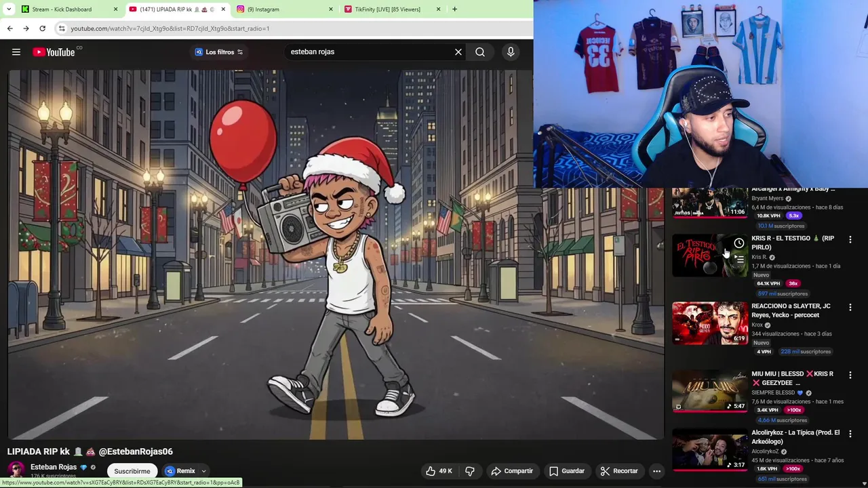868x488 pixels.
Task: Open site info icon in address bar
Action: 62,28
